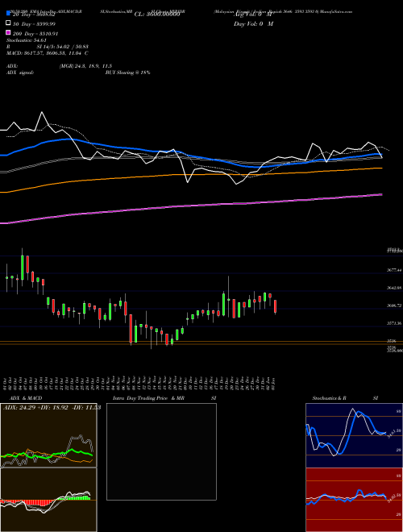Click the 'BUY Slowing @ 18%' signal text
Image resolution: width=403 pixels, height=532 pixels.
pyautogui.click(x=128, y=73)
